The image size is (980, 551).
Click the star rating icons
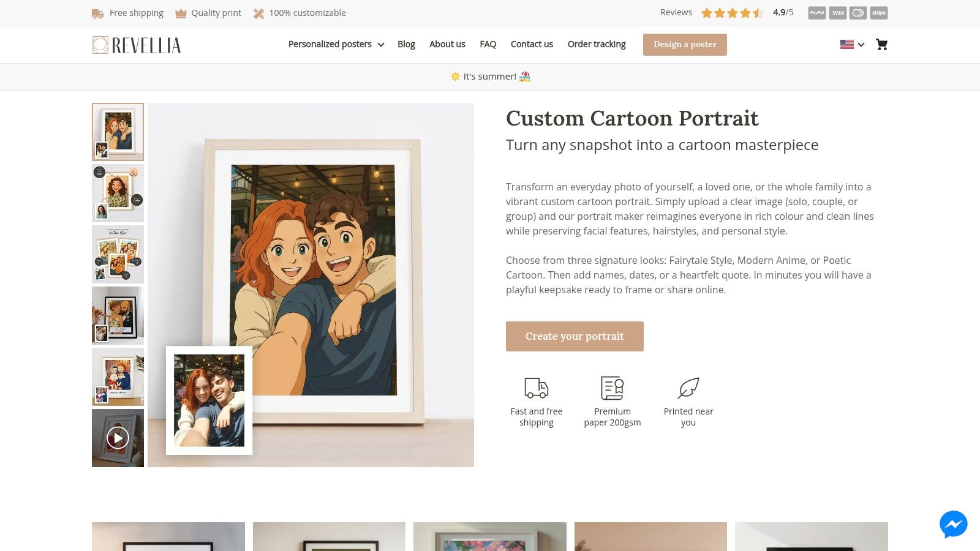(733, 13)
